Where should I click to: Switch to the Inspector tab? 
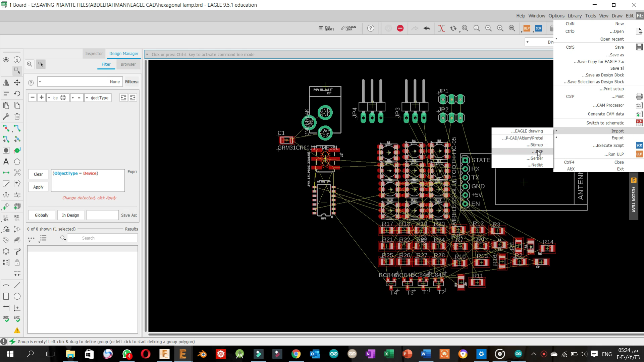94,54
